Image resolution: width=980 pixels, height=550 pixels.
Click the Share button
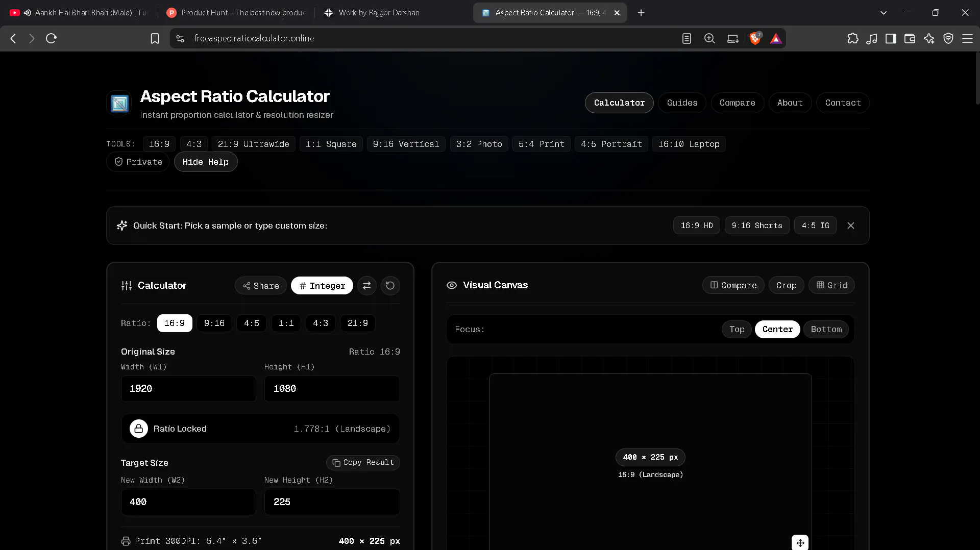[x=261, y=286]
